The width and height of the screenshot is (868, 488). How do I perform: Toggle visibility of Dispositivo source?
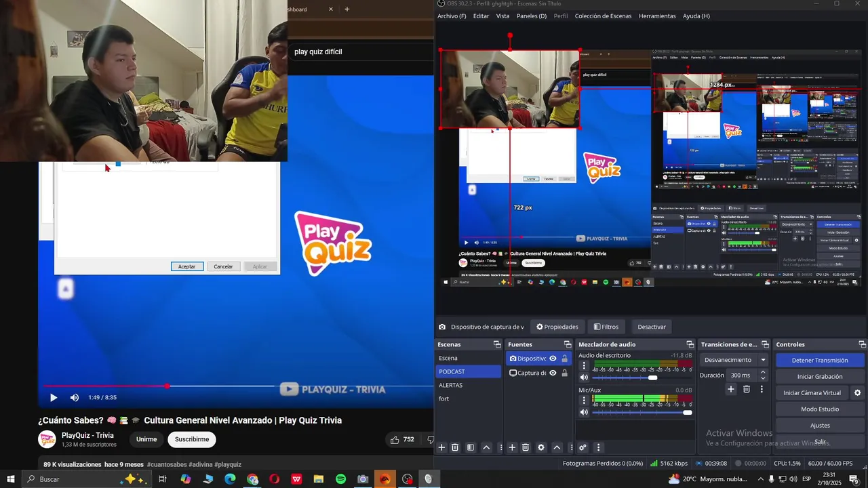coord(553,359)
